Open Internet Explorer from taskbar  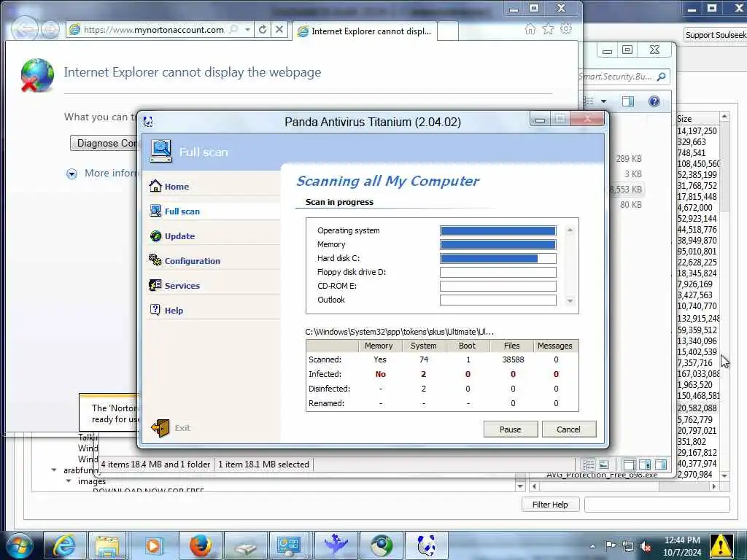tap(64, 545)
